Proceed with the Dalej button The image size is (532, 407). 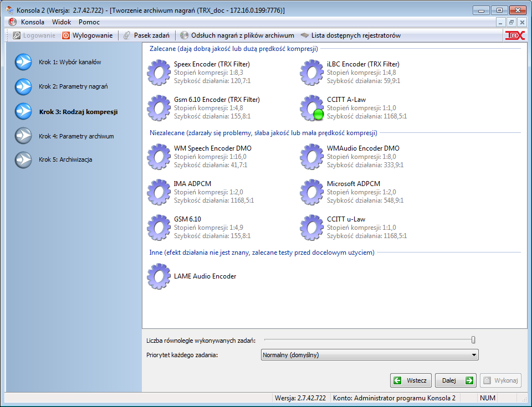coord(456,380)
